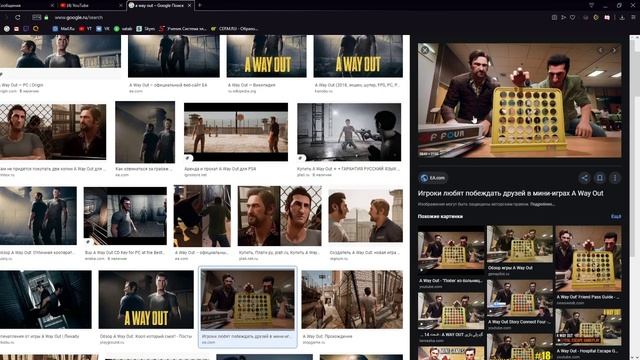Go to previous image in preview panel
Screen dimensions: 640x360
[x=600, y=50]
